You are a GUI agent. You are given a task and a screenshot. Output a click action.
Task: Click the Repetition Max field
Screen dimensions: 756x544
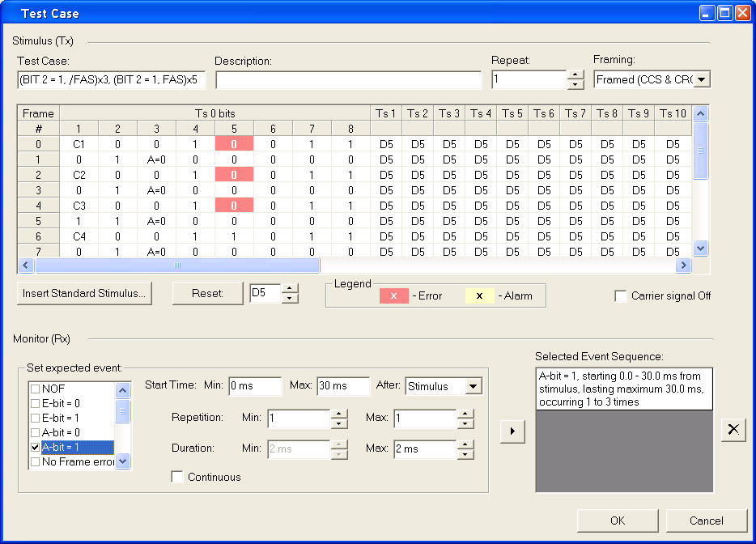(425, 419)
